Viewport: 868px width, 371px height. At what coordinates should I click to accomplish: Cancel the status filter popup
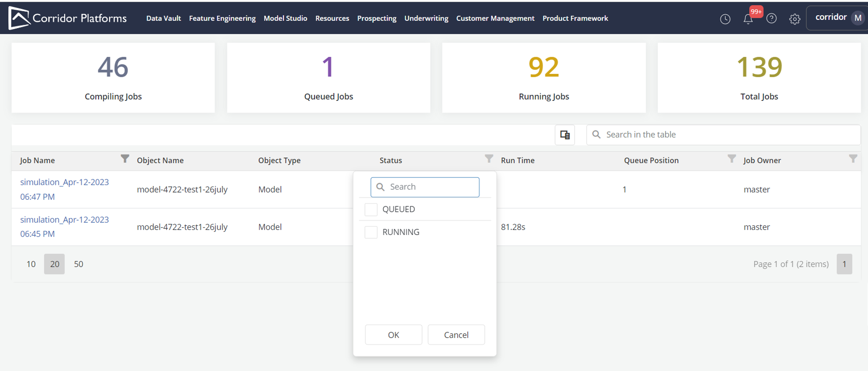coord(456,335)
